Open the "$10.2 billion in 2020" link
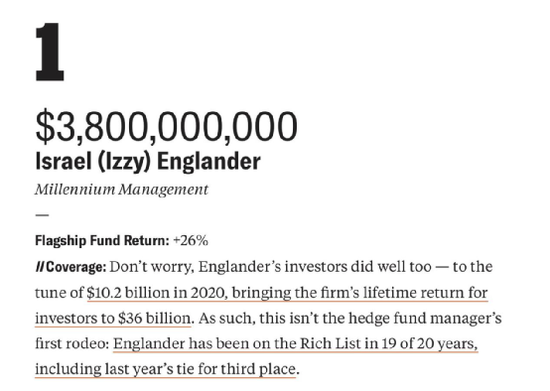The width and height of the screenshot is (550, 391). tap(156, 292)
